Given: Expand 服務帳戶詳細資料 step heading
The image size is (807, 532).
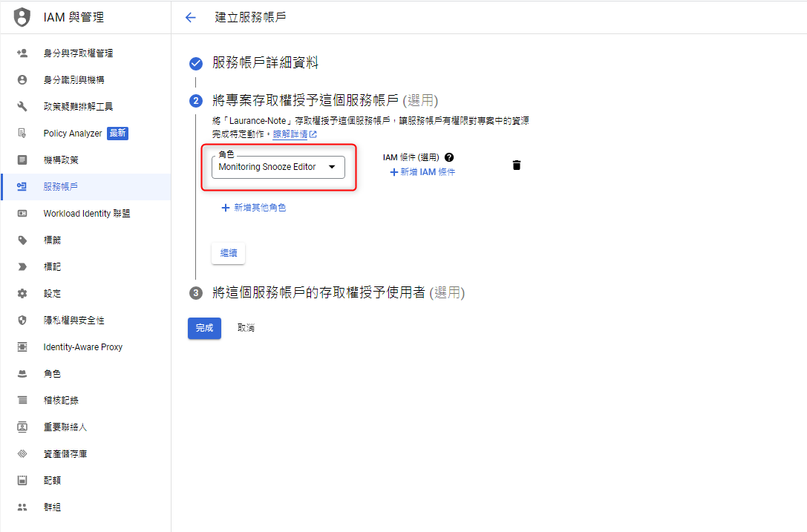Looking at the screenshot, I should (266, 63).
